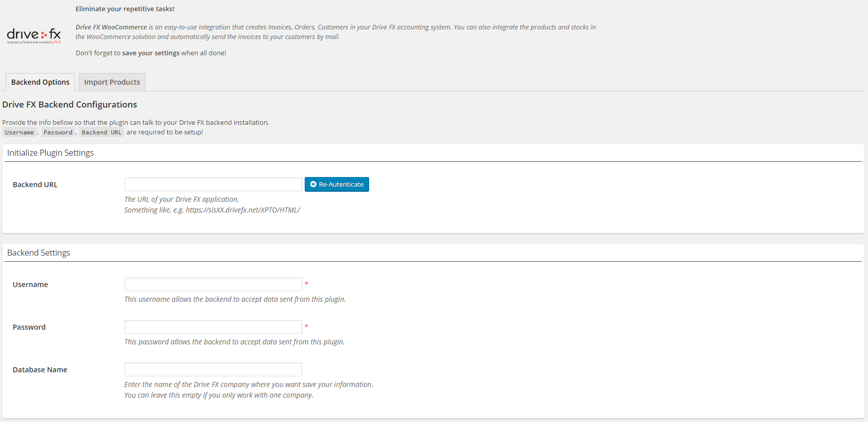
Task: Click 'The URL of your Drive FX application' hint
Action: coord(182,199)
